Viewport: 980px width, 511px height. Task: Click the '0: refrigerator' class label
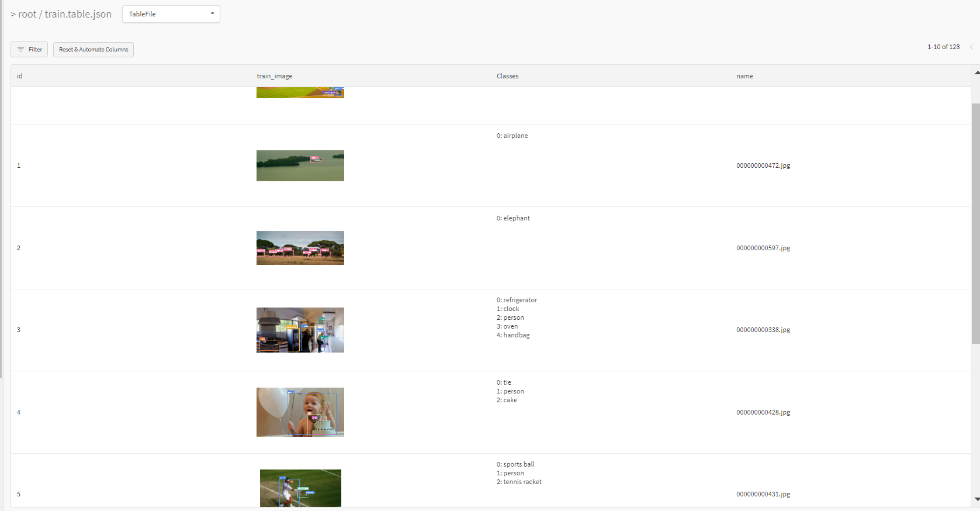(517, 300)
